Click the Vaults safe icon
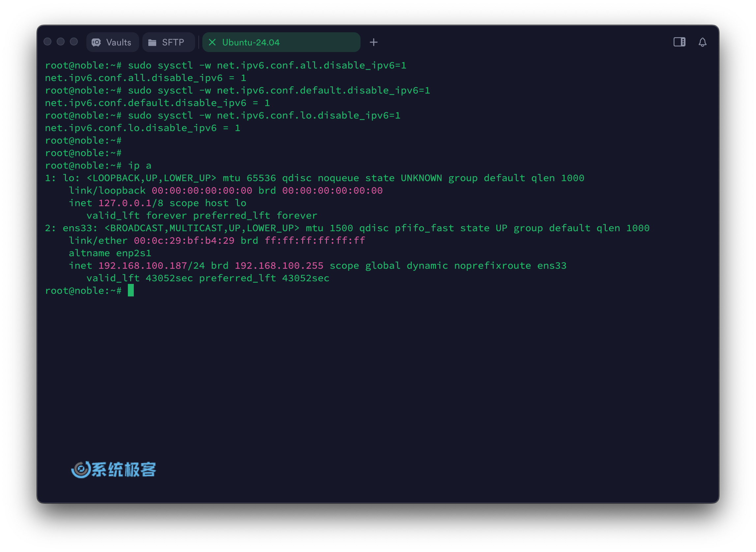This screenshot has height=552, width=756. point(96,42)
